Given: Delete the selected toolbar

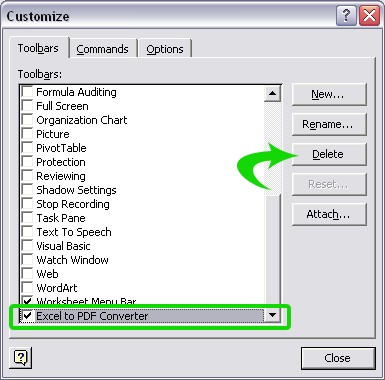Looking at the screenshot, I should pos(329,154).
